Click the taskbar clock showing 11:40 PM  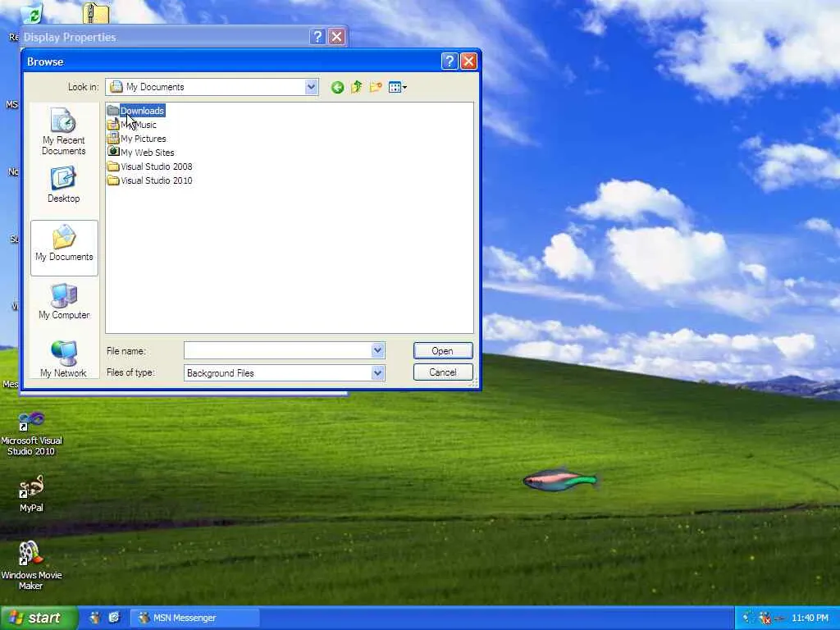[x=810, y=619]
